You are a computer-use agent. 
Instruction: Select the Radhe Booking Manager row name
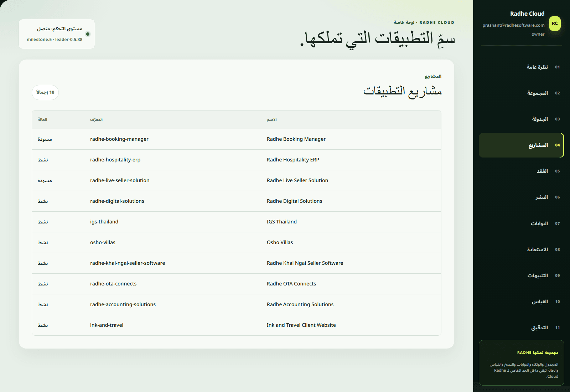point(296,139)
